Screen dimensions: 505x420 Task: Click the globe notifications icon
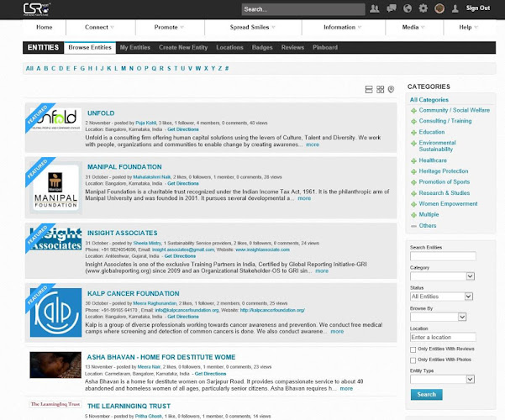[408, 8]
